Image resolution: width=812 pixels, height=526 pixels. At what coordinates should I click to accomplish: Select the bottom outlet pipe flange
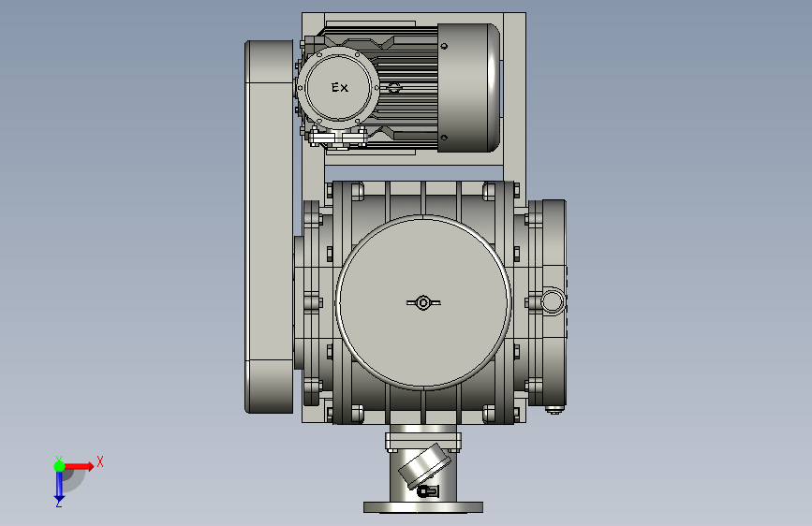tap(423, 507)
